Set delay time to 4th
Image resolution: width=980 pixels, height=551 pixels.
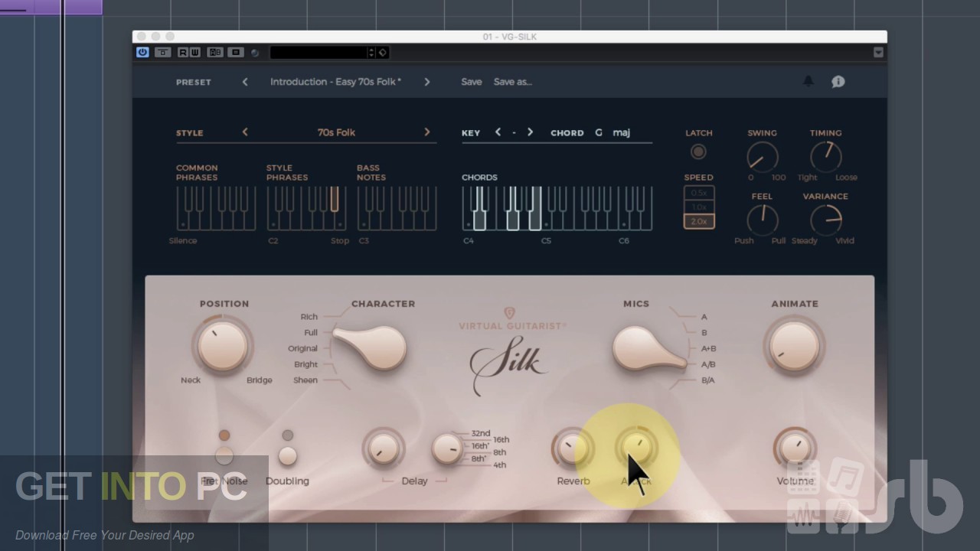(x=499, y=465)
